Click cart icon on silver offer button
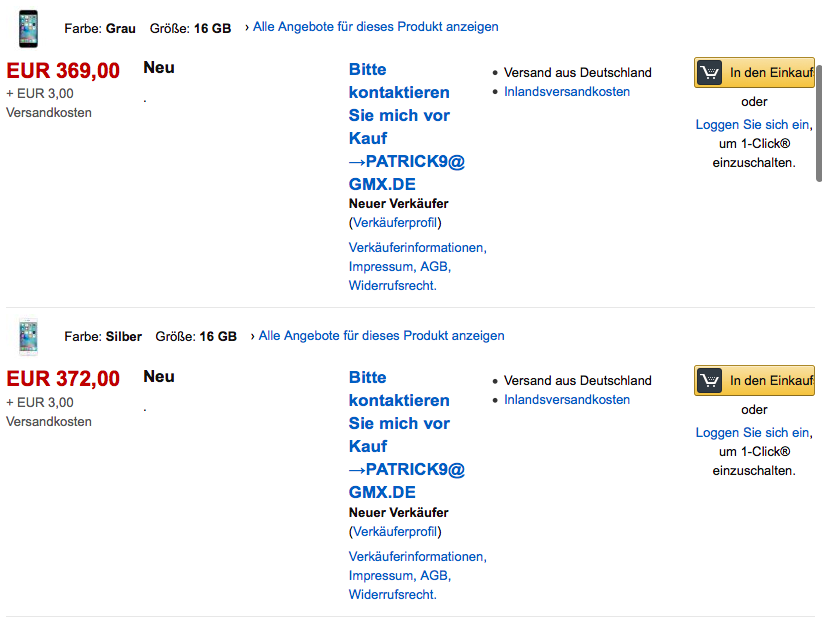 [709, 380]
